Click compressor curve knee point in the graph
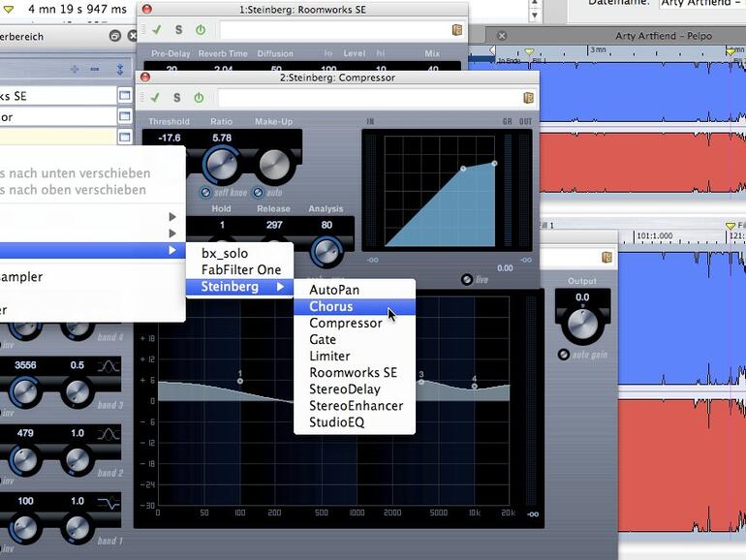This screenshot has width=746, height=560. (x=463, y=169)
